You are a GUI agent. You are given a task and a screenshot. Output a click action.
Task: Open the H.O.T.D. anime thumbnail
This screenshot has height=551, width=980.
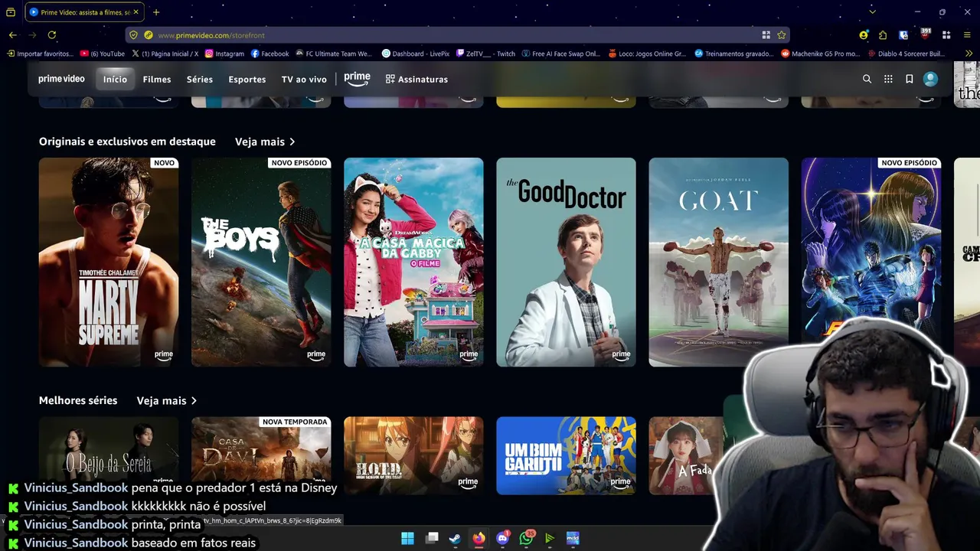pos(413,455)
